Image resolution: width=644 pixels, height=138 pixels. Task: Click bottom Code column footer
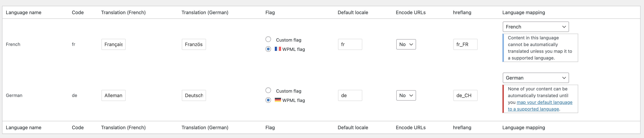(78, 127)
